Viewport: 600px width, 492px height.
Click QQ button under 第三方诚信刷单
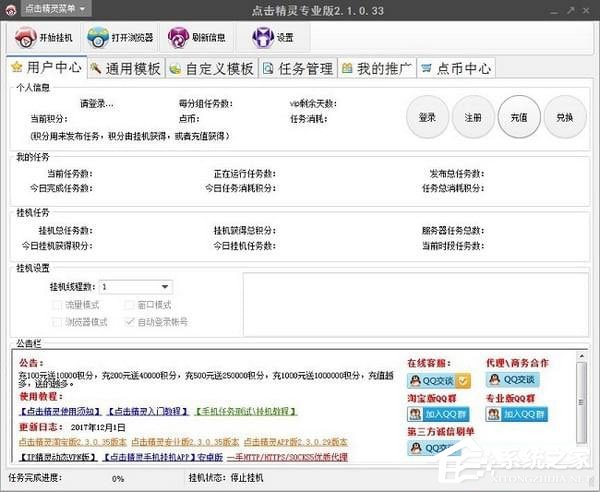pos(434,448)
